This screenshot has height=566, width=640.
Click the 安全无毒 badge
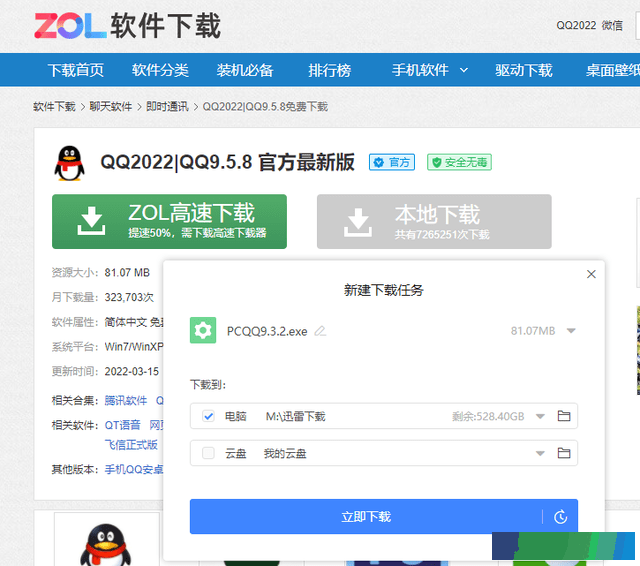click(x=459, y=162)
